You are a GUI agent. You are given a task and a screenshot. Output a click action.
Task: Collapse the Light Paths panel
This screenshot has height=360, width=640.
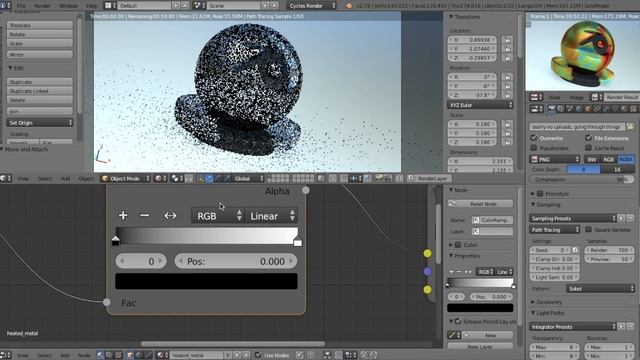[x=548, y=313]
